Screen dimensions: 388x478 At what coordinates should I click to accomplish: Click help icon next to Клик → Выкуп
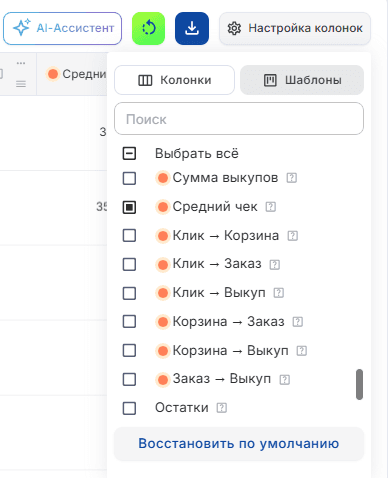[x=279, y=293]
